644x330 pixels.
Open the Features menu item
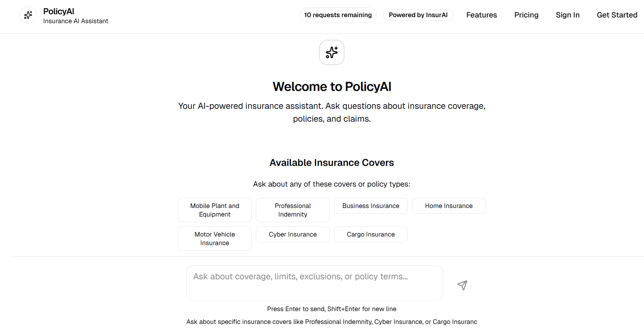tap(481, 15)
